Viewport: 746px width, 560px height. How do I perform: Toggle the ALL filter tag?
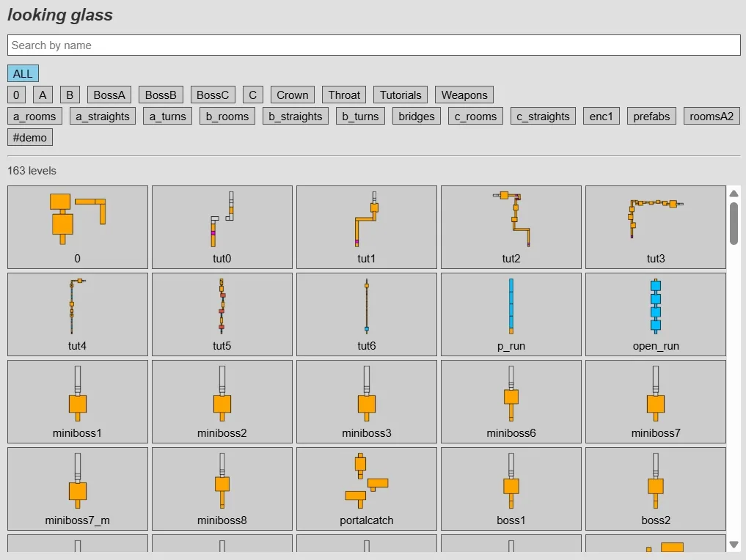coord(23,74)
